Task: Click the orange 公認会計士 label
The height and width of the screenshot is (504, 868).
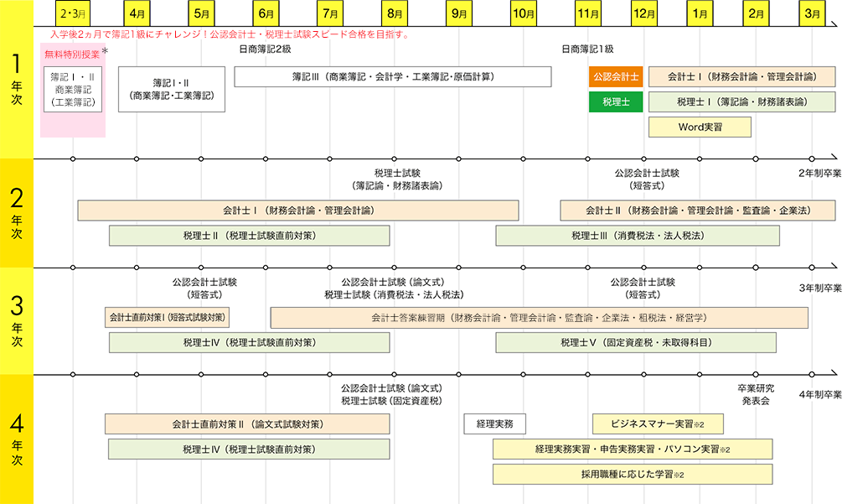Action: (616, 77)
